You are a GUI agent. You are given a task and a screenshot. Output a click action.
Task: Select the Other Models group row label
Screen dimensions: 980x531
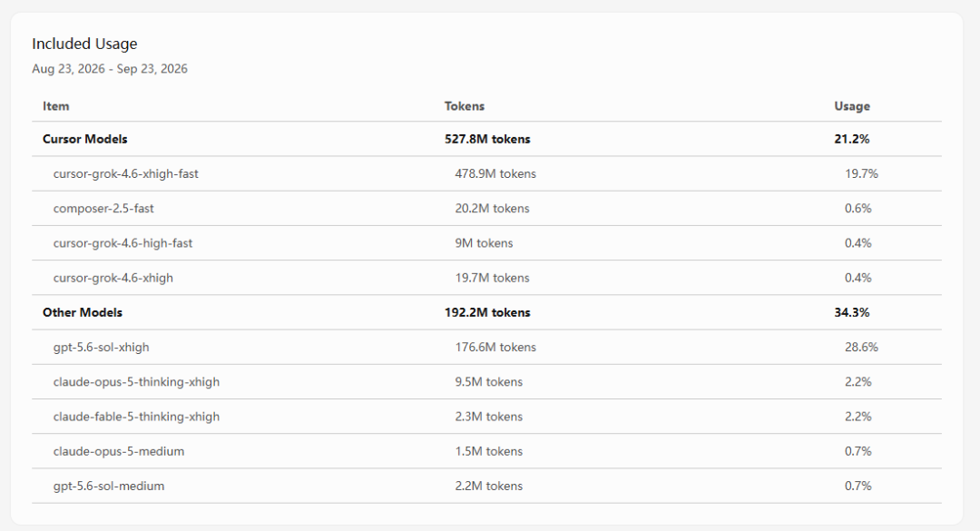[x=83, y=313]
